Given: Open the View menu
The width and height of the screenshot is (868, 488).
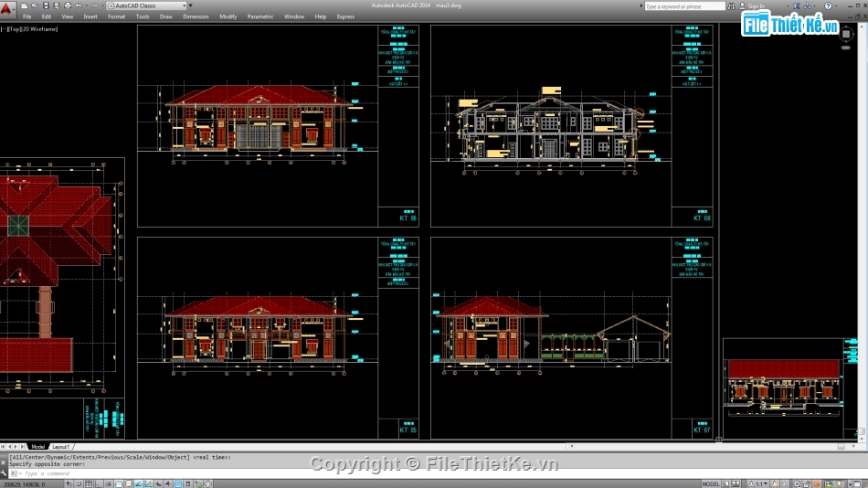Looking at the screenshot, I should pyautogui.click(x=67, y=16).
